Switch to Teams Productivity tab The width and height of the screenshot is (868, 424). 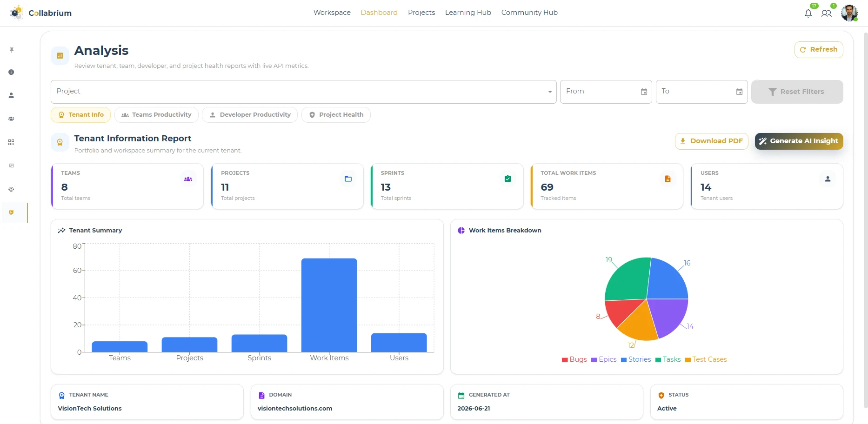pos(156,115)
